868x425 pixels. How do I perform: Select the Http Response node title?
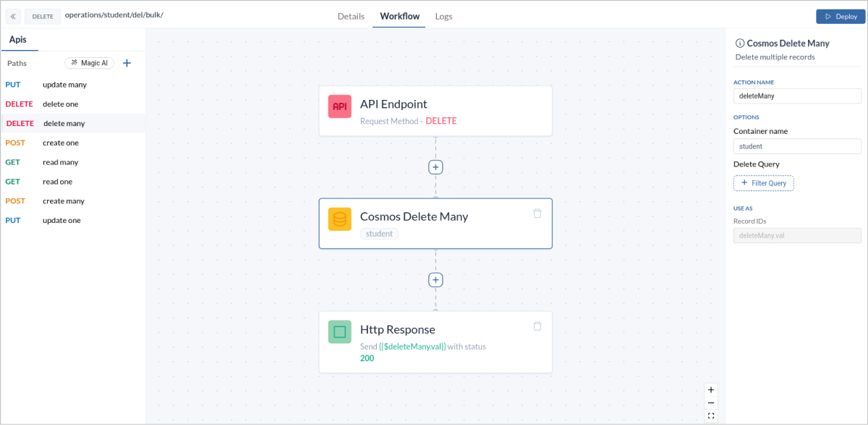click(x=397, y=329)
